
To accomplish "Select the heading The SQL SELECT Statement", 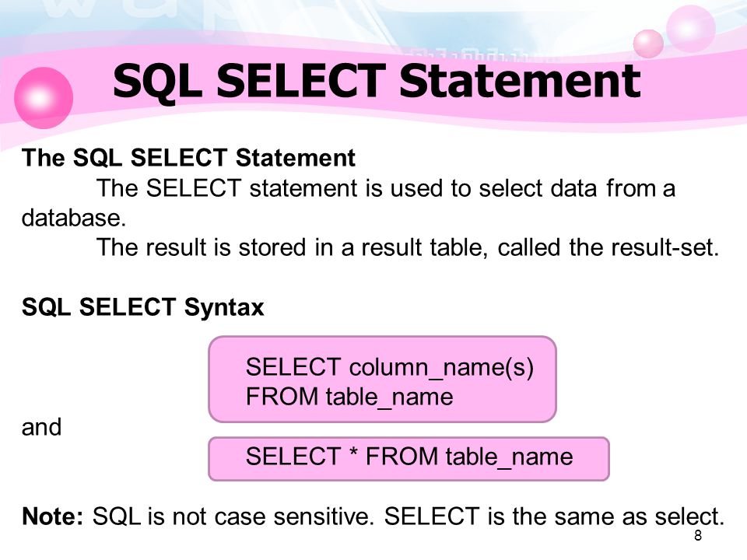I will [x=188, y=158].
